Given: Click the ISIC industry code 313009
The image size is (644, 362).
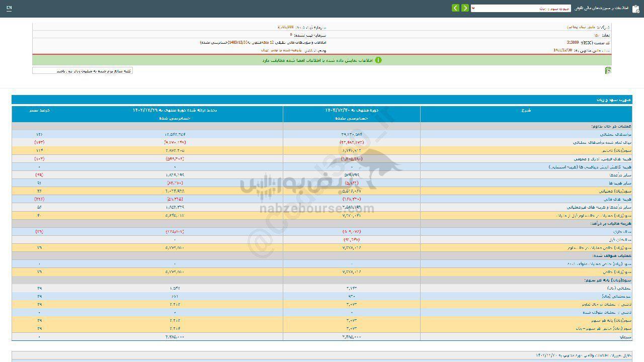Looking at the screenshot, I should coord(573,43).
